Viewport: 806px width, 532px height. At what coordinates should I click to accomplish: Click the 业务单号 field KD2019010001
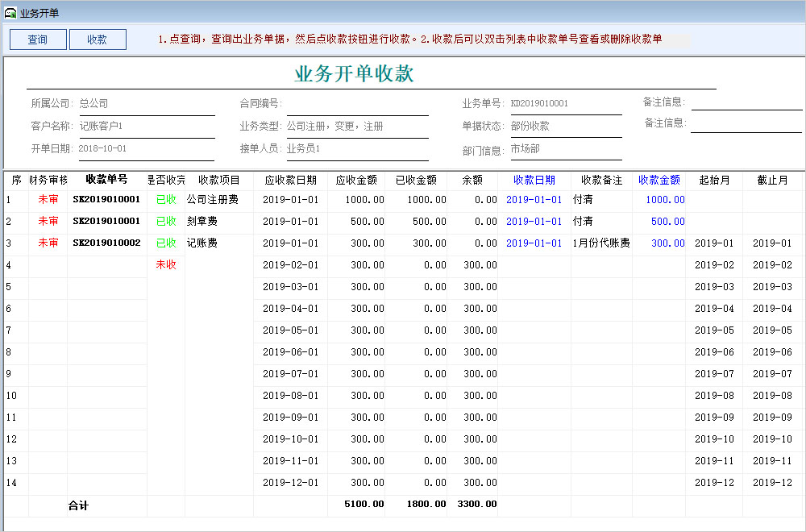[564, 104]
